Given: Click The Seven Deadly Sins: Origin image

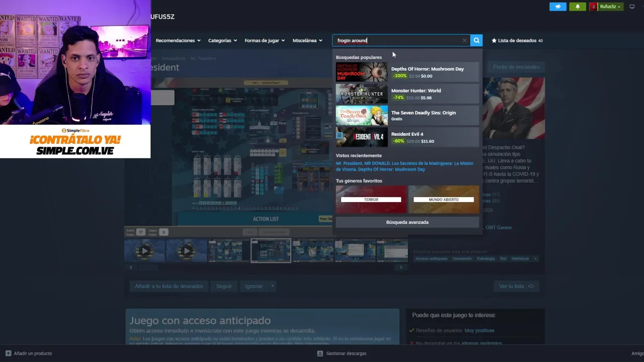Looking at the screenshot, I should tap(362, 115).
